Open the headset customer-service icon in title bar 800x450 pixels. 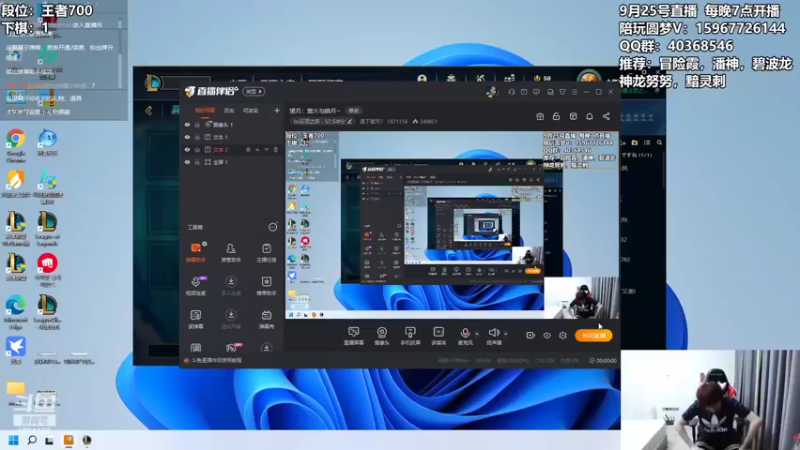coord(511,92)
